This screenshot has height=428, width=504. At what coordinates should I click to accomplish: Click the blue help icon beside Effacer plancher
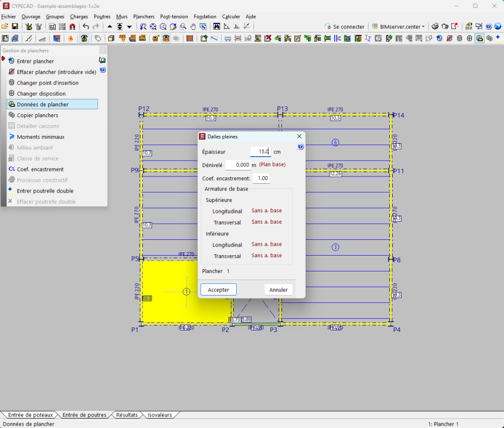pyautogui.click(x=102, y=69)
